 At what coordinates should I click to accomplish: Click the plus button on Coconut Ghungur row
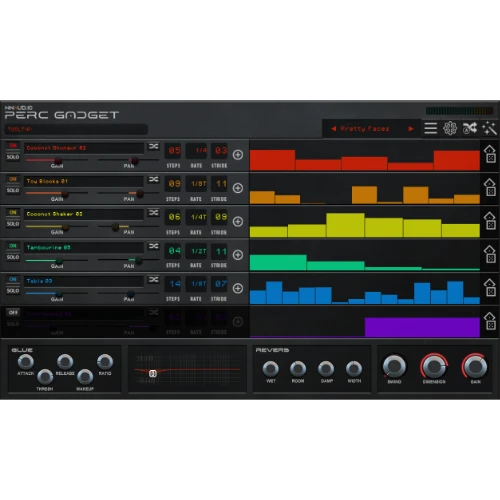coord(238,155)
